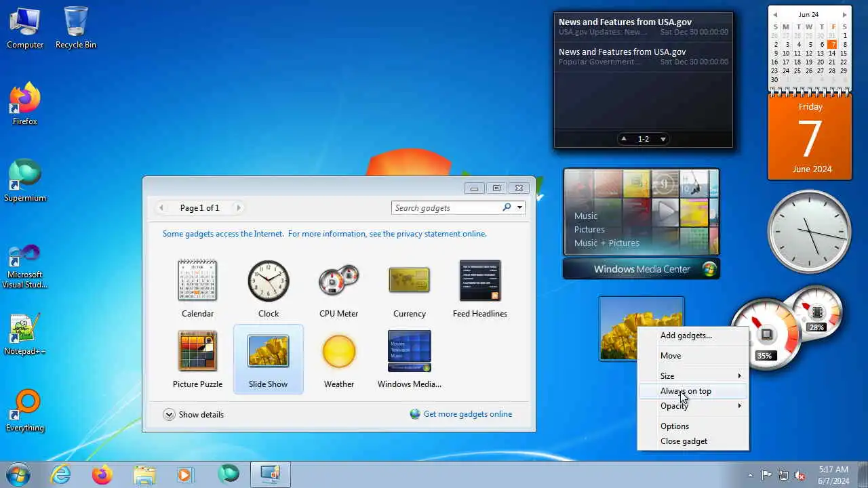Open the Action Center flag tray icon
This screenshot has height=488, width=868.
(x=766, y=475)
